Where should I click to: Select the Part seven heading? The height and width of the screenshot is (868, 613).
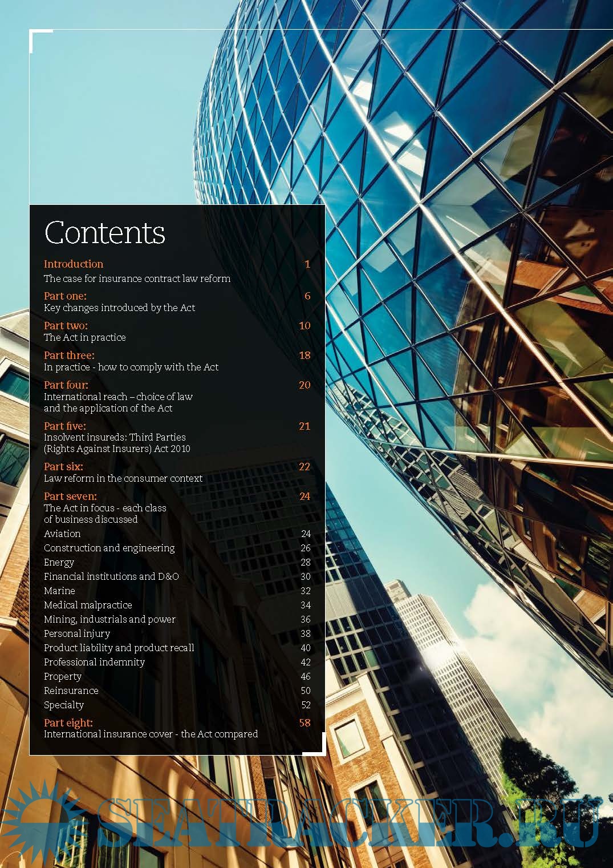pos(70,496)
